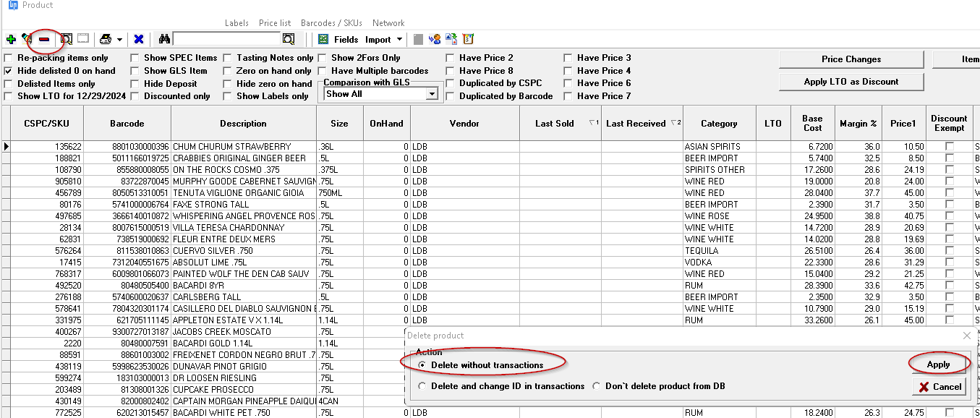The height and width of the screenshot is (418, 980).
Task: Toggle Duplicated by Barcode checkbox
Action: click(451, 96)
